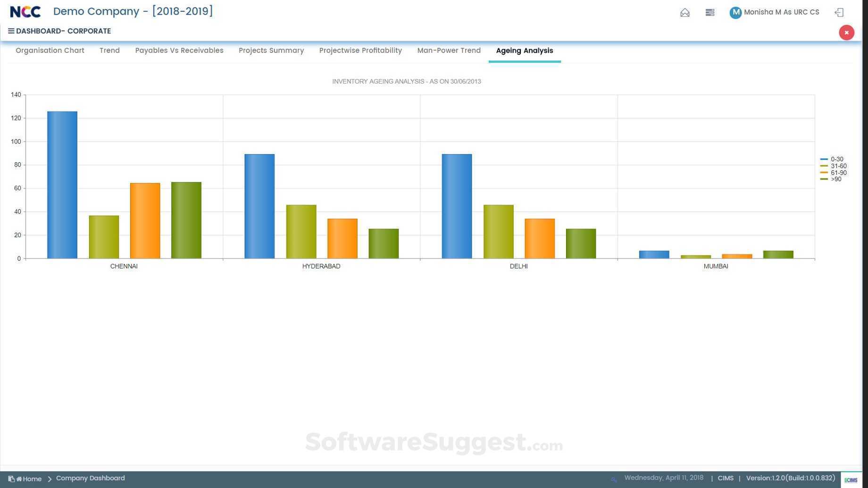
Task: Click the key icon in footer
Action: pyautogui.click(x=614, y=480)
